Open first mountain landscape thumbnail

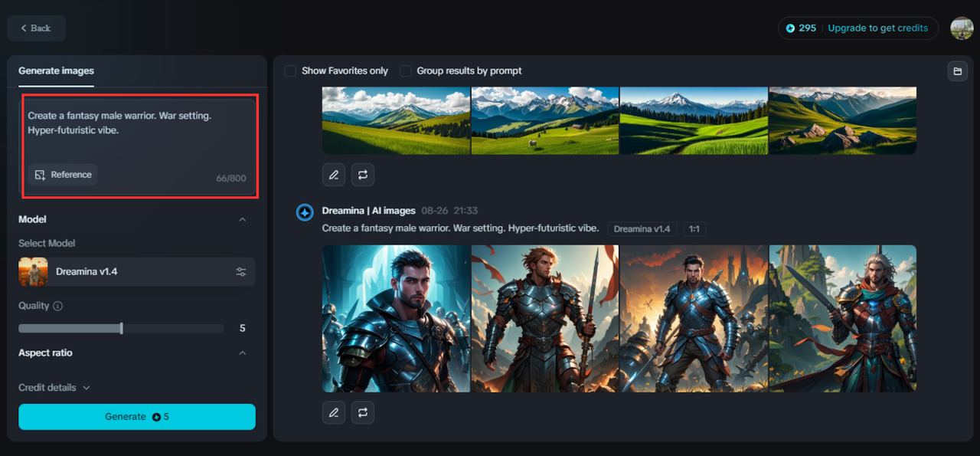point(396,120)
